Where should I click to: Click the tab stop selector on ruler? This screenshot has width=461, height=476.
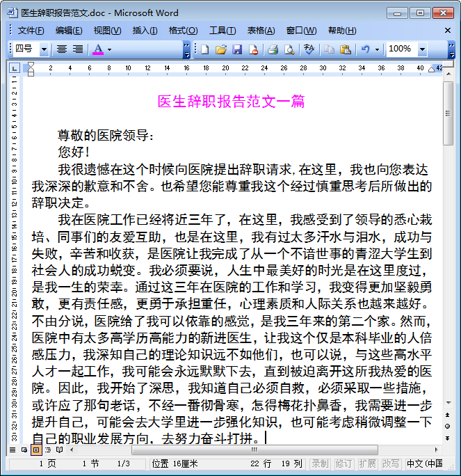tap(15, 68)
